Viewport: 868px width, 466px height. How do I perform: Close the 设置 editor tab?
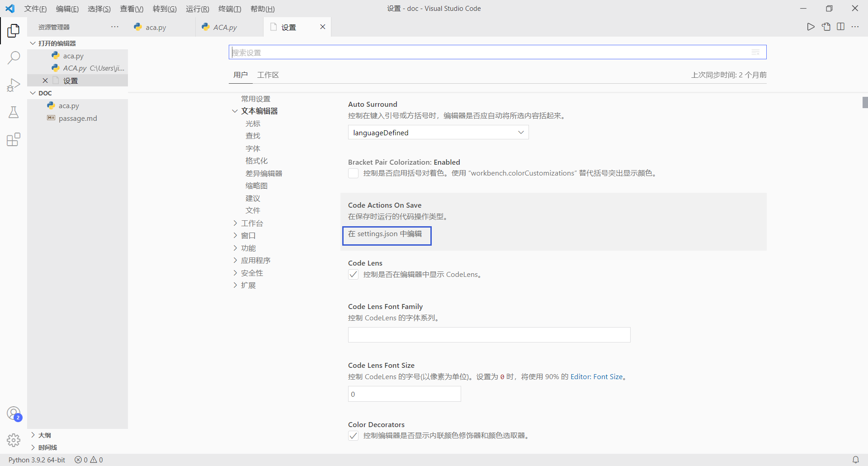coord(323,27)
